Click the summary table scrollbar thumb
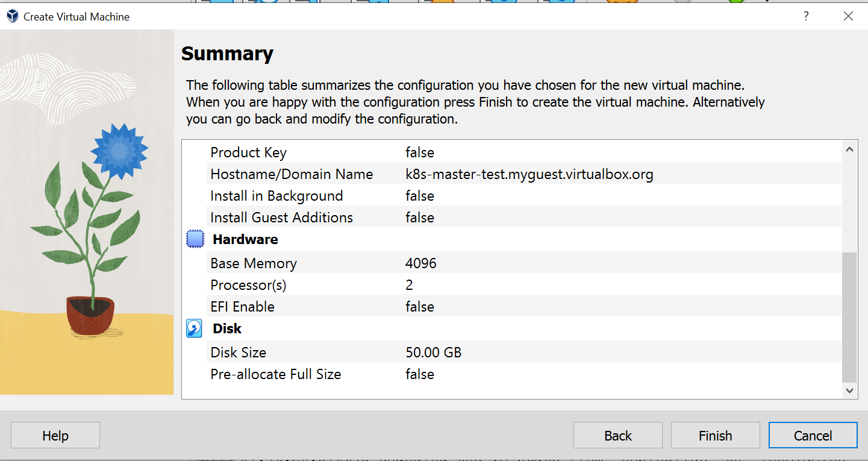The width and height of the screenshot is (868, 461). click(849, 316)
